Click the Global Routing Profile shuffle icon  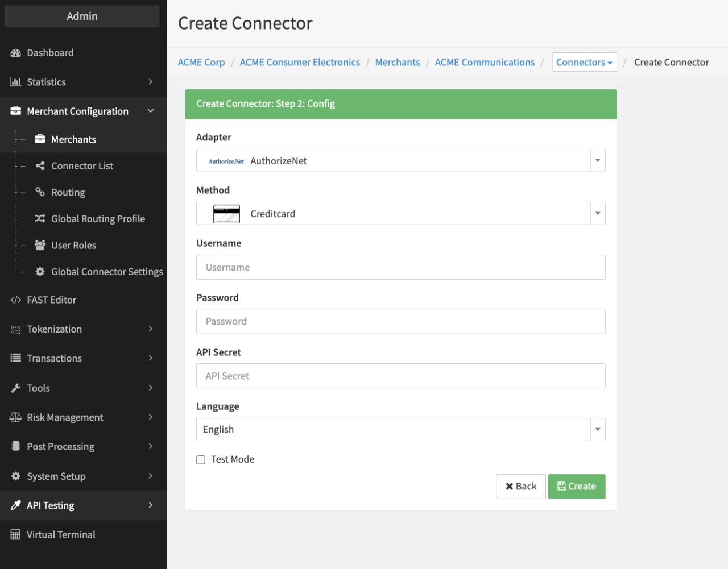(x=40, y=219)
